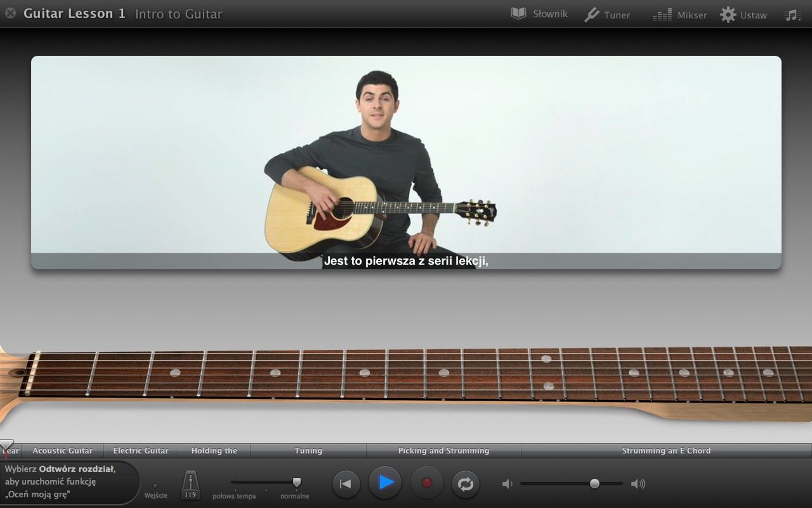Click the "normalne" tempo label
This screenshot has width=812, height=508.
pyautogui.click(x=295, y=496)
